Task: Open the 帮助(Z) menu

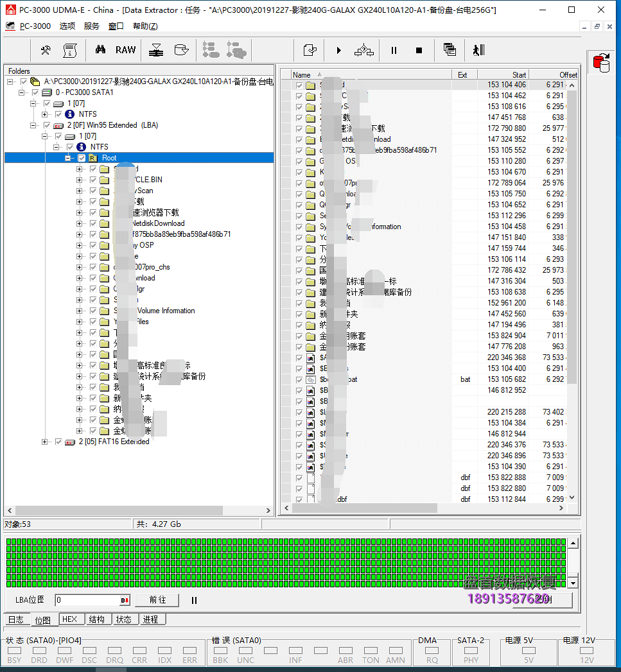Action: point(145,26)
